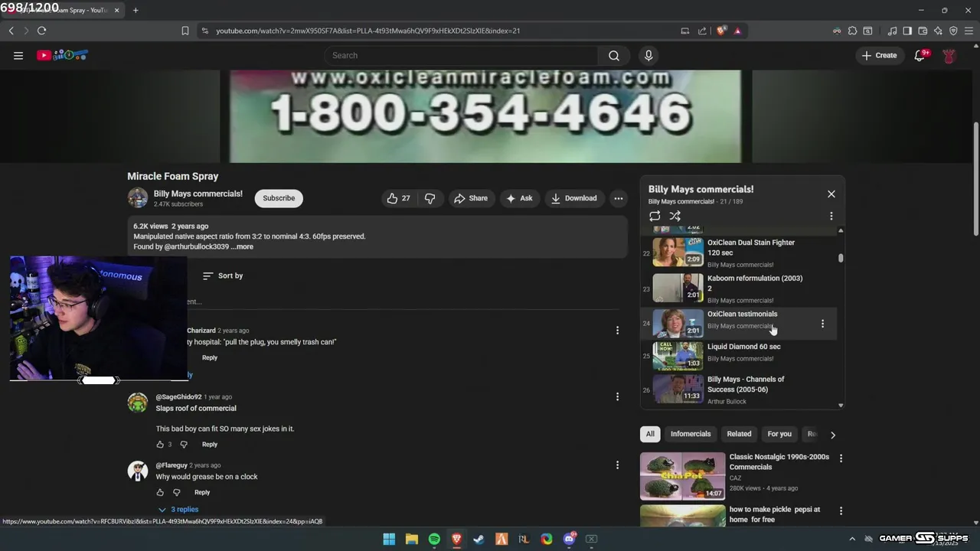
Task: Open Sort by comments dropdown
Action: (223, 275)
